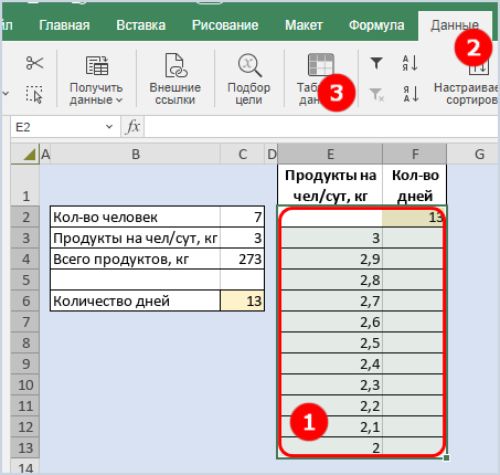Click the Clear filter icon
The image size is (500, 475).
pyautogui.click(x=377, y=94)
